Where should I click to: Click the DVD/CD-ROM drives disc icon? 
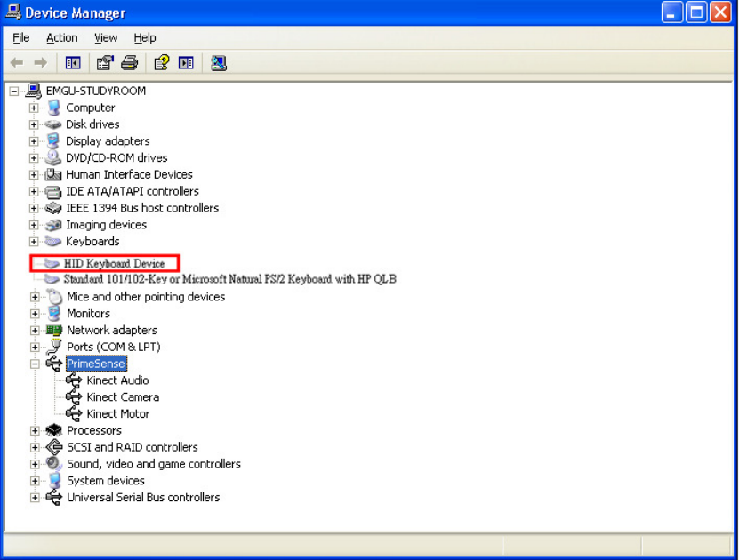(53, 157)
